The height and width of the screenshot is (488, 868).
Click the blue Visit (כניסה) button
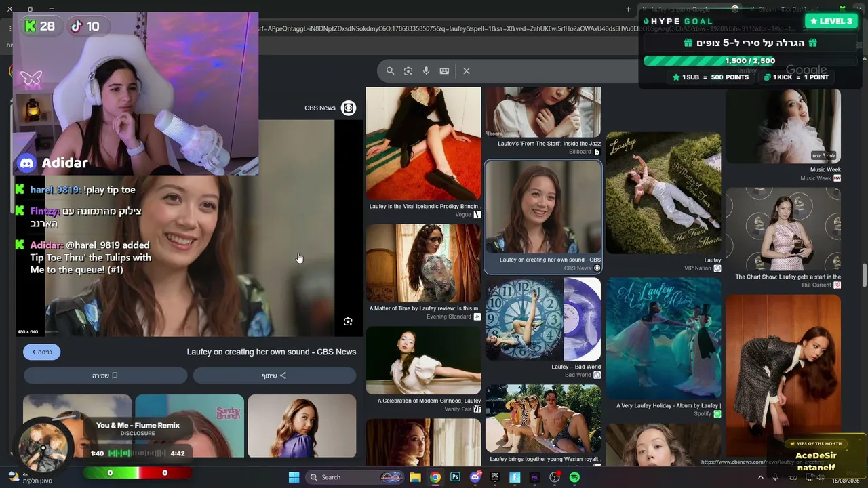tap(41, 352)
